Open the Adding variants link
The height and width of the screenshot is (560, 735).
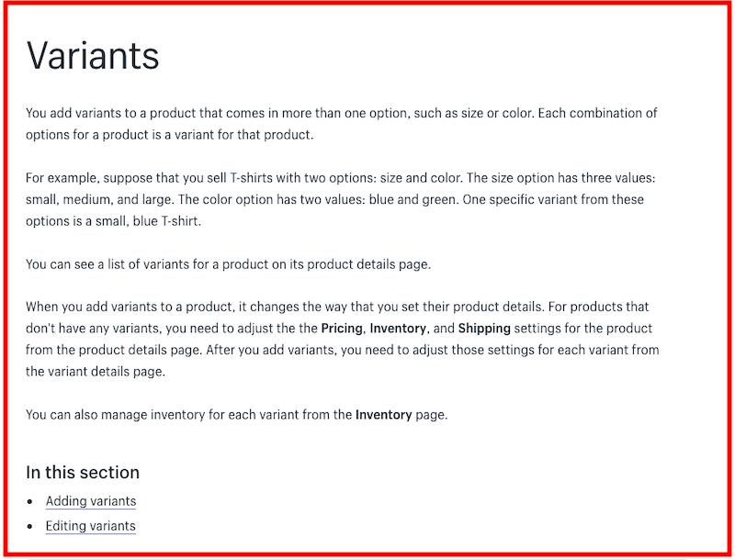click(x=91, y=501)
